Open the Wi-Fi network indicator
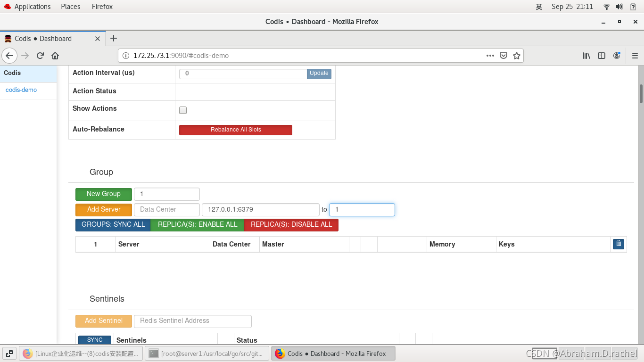Viewport: 644px width, 362px height. (x=607, y=7)
